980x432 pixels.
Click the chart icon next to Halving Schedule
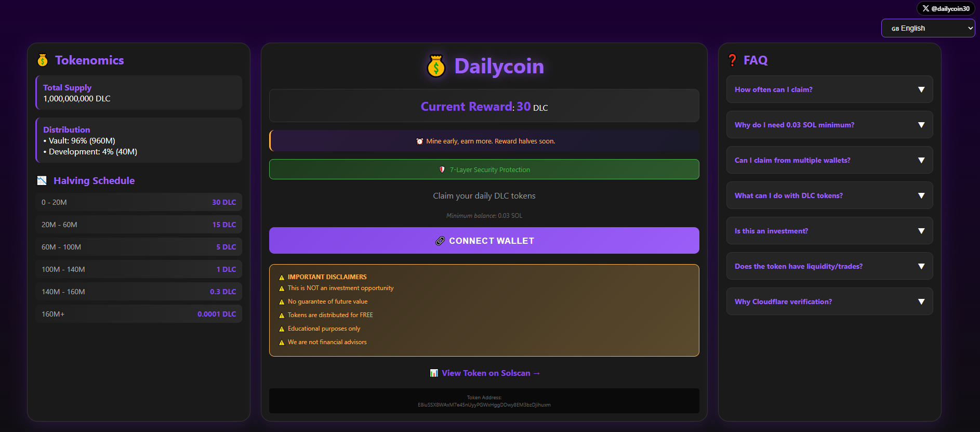tap(42, 180)
